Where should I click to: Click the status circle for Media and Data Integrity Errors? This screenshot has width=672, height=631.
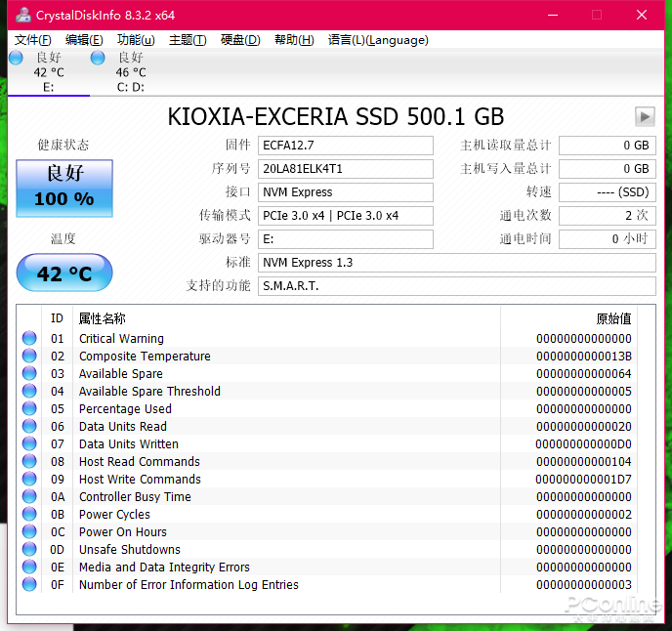(x=29, y=567)
